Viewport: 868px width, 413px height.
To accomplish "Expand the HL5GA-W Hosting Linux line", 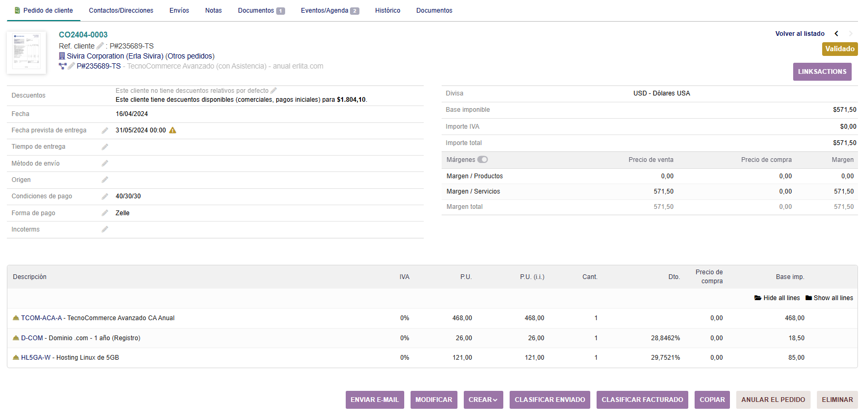I will point(16,358).
